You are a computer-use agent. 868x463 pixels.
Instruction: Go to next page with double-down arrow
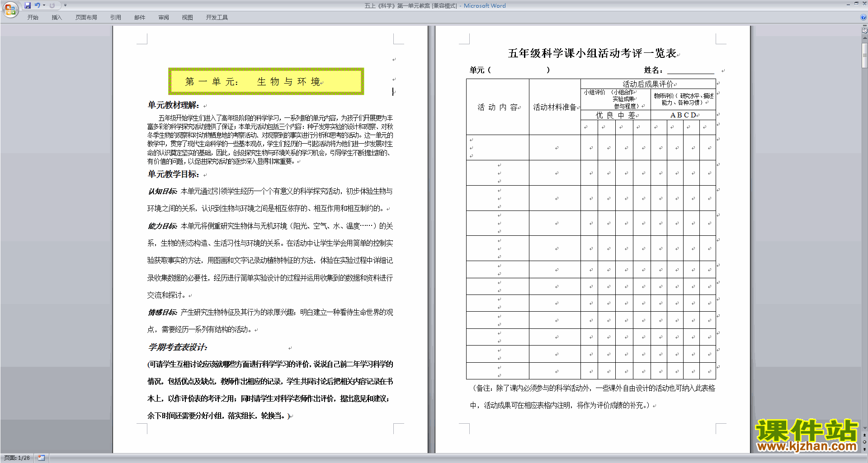[865, 449]
